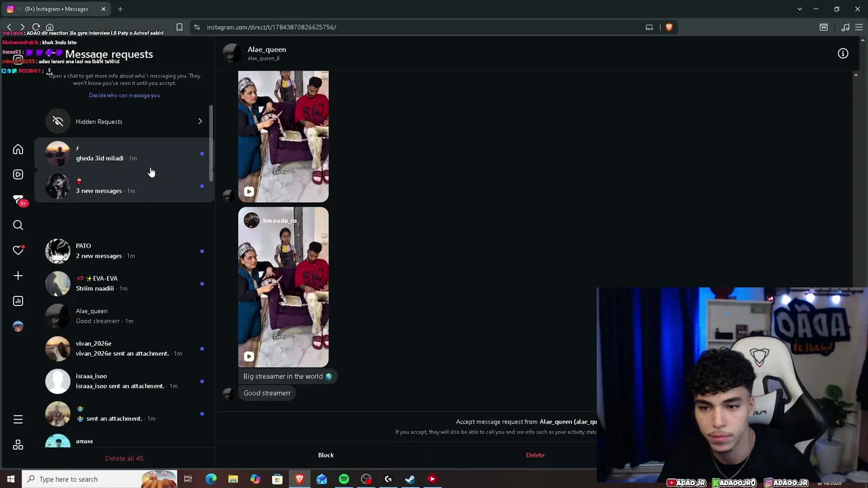Open the install app icon in address bar
Viewport: 868px width, 488px height.
coord(649,27)
